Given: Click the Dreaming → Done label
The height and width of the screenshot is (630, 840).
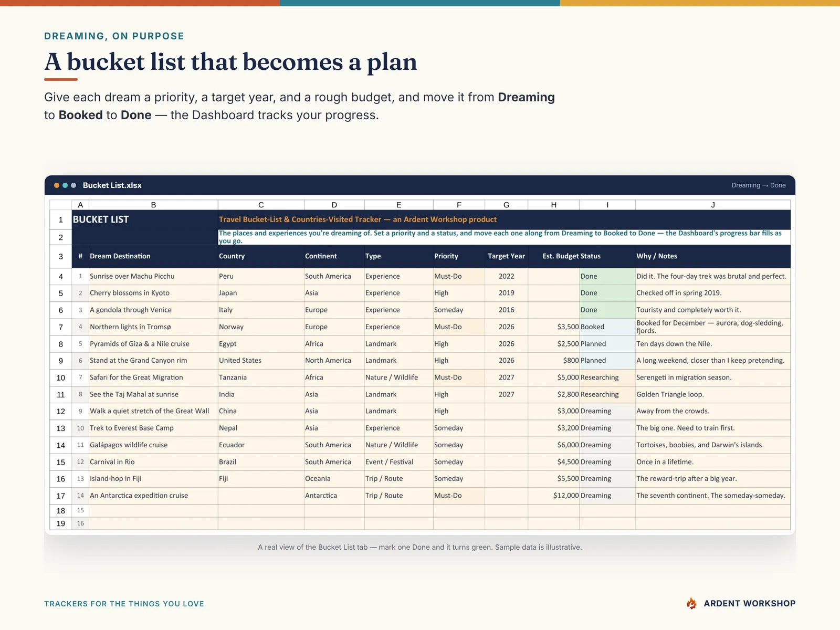Looking at the screenshot, I should point(759,185).
